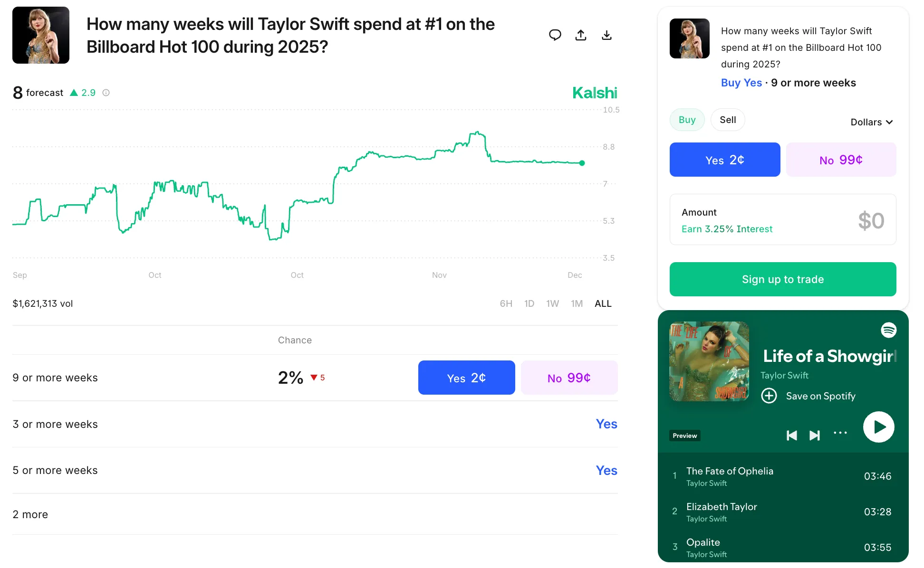Select the 6H chart view
Image resolution: width=924 pixels, height=568 pixels.
tap(506, 303)
